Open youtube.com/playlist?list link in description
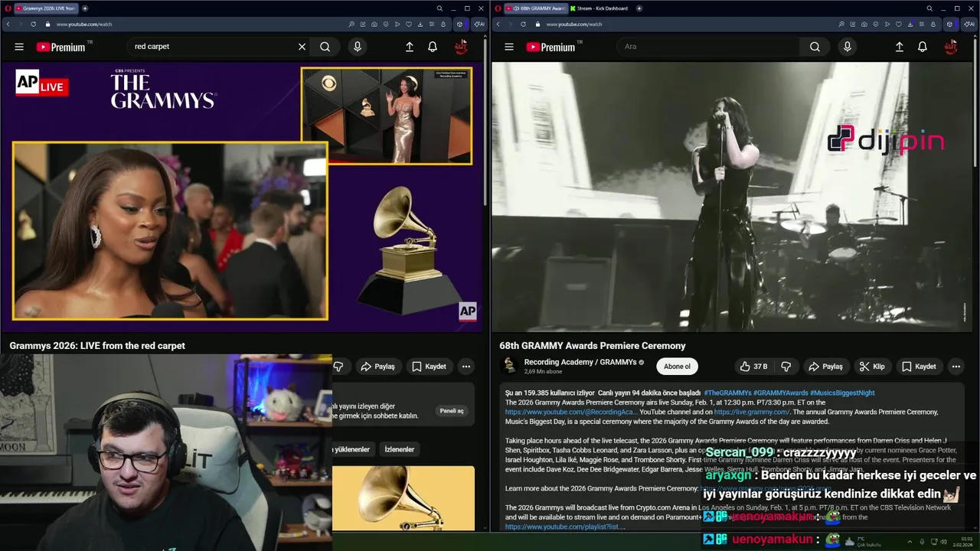980x551 pixels. pyautogui.click(x=565, y=527)
